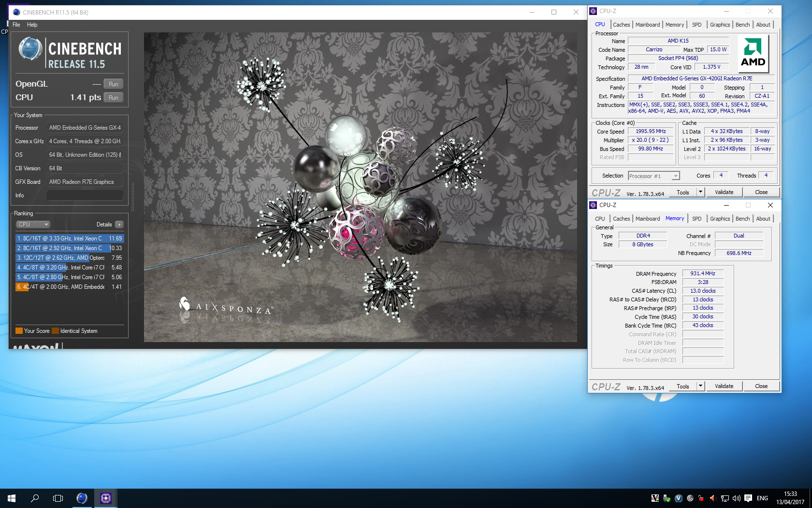Open Tools dropdown arrow in top CPU-Z

click(700, 193)
